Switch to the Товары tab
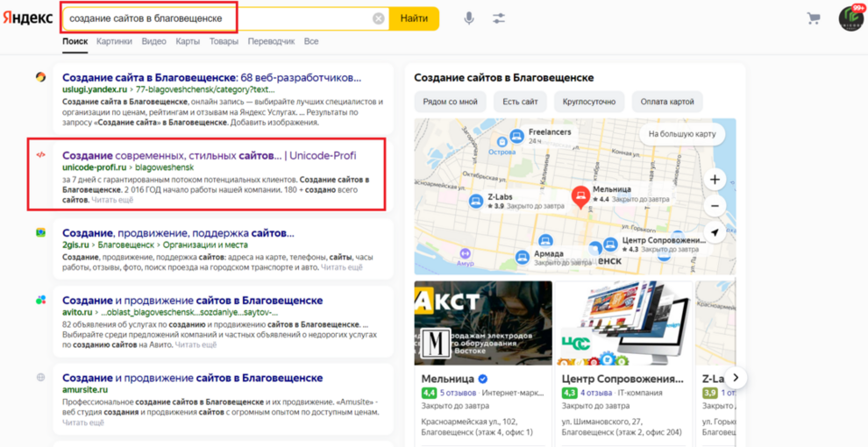This screenshot has width=868, height=447. point(224,41)
